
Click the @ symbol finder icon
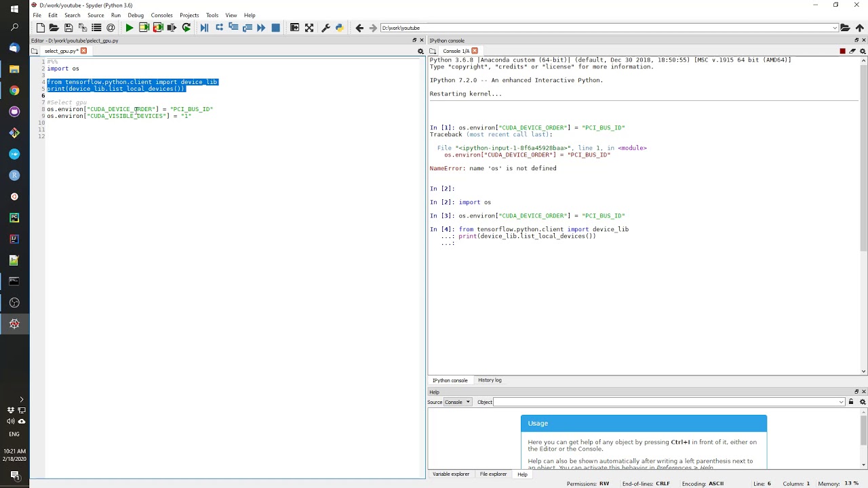coord(111,28)
